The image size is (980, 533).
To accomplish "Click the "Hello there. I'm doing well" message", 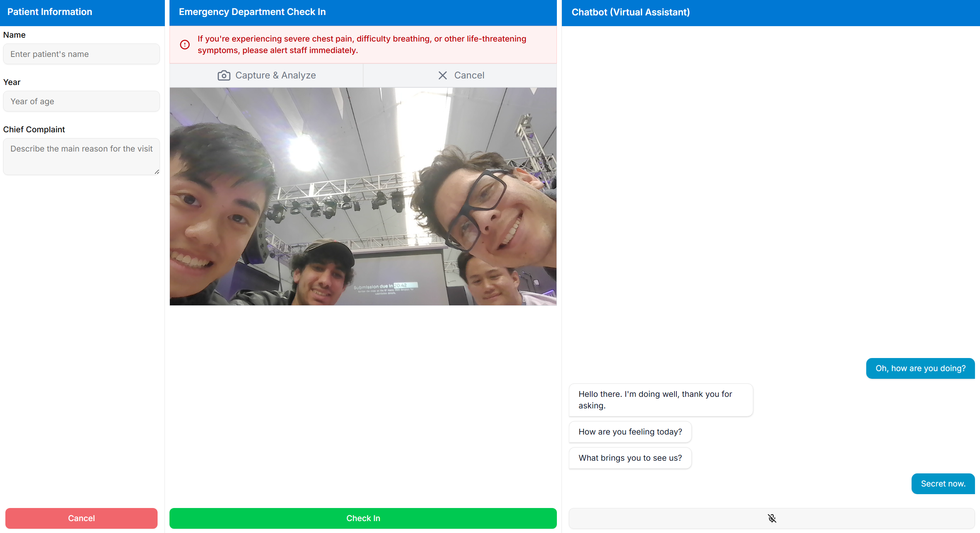I will point(660,400).
